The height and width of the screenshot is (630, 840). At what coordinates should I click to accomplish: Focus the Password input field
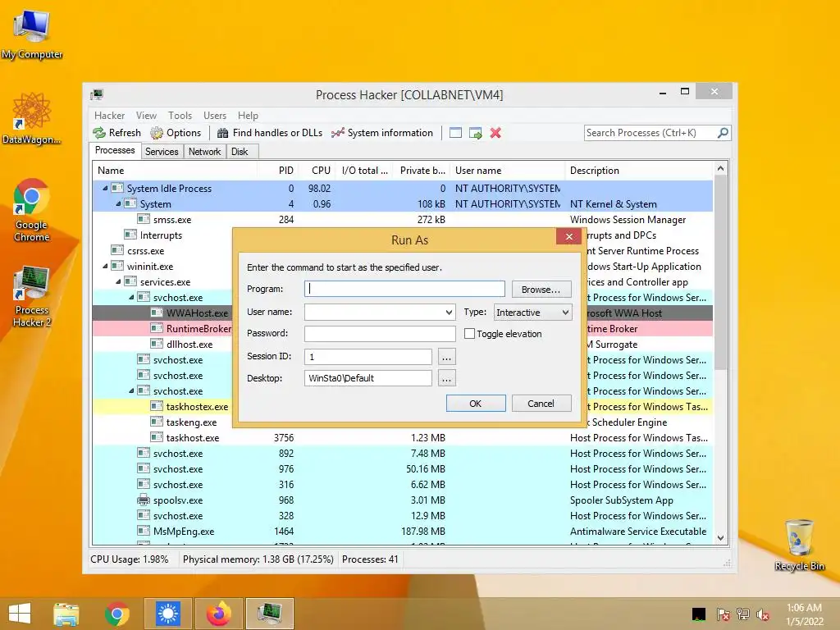pyautogui.click(x=380, y=333)
